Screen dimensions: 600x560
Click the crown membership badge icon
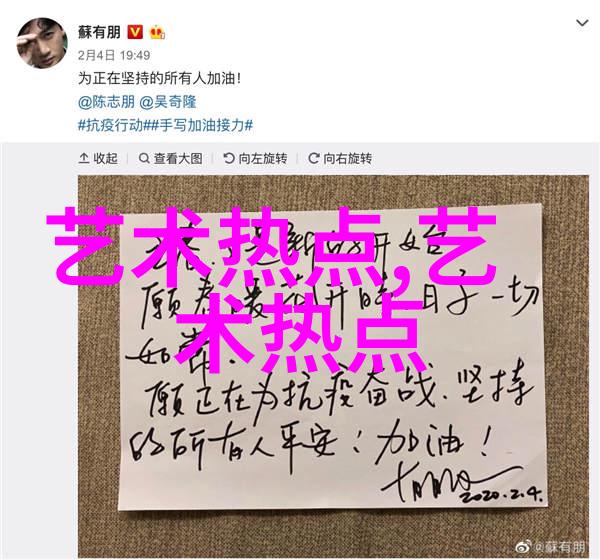pyautogui.click(x=157, y=32)
